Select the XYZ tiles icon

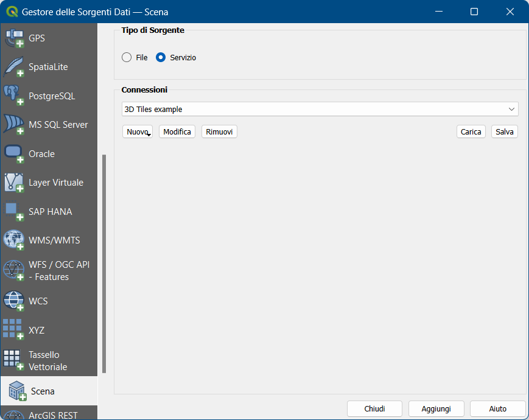[x=13, y=329]
